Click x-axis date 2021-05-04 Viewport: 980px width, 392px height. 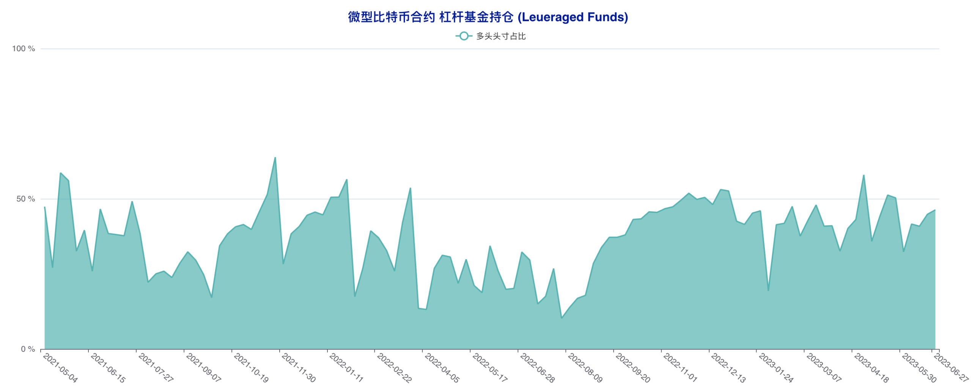60,368
